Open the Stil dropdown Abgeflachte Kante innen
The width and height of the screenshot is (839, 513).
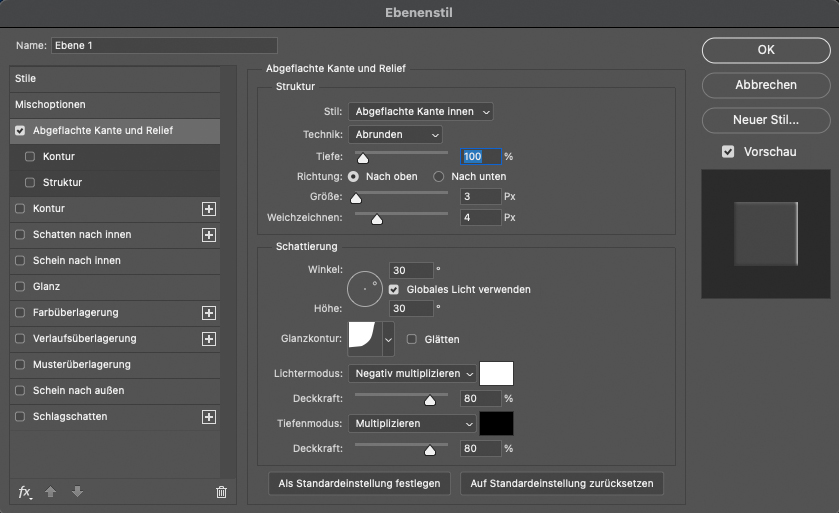point(421,112)
